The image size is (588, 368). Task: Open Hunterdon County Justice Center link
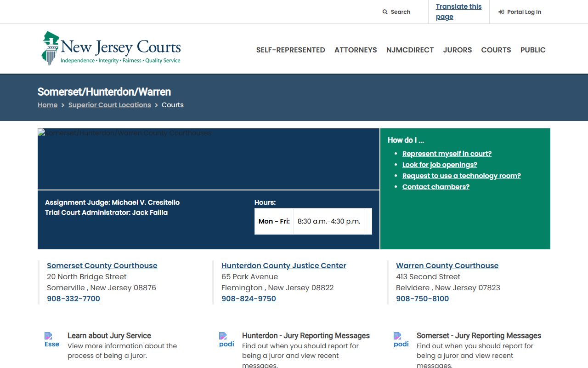tap(284, 265)
